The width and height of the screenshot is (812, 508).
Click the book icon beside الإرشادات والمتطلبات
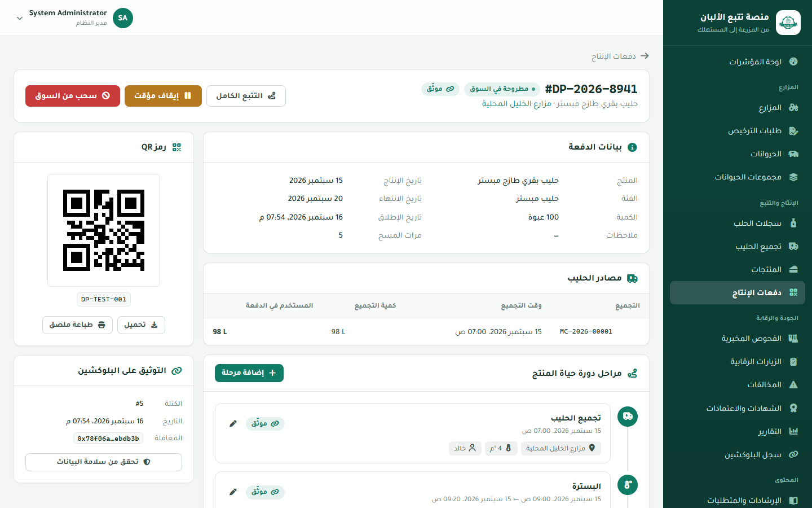793,501
